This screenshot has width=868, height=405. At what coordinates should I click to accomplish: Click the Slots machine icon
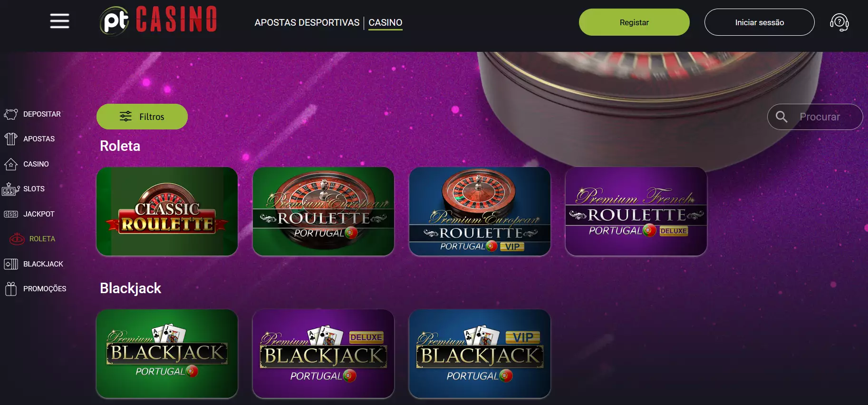(11, 189)
